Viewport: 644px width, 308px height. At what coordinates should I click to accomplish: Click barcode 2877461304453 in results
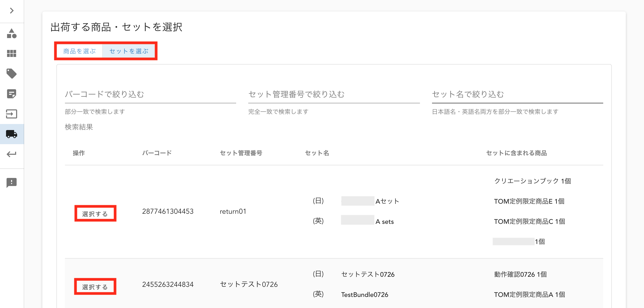pyautogui.click(x=168, y=211)
